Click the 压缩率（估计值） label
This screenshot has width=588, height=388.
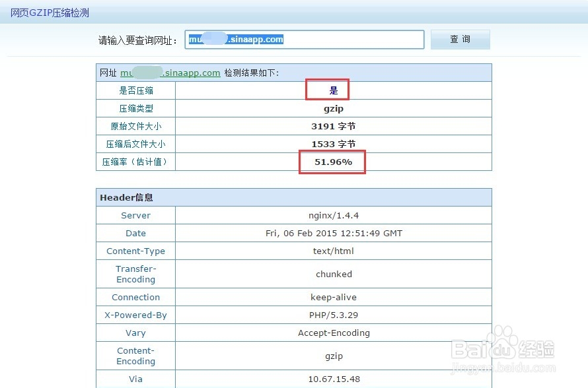click(x=135, y=162)
